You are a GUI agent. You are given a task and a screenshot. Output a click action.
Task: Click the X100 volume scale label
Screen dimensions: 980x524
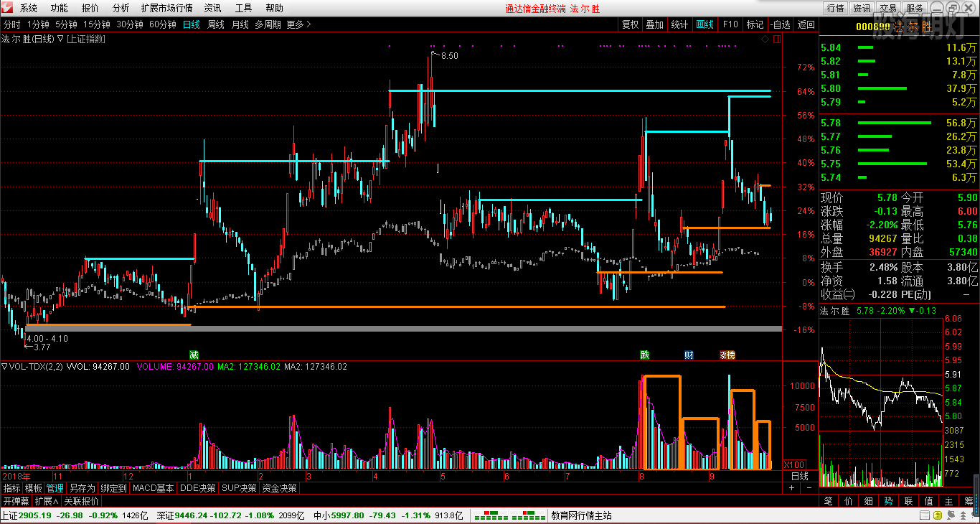[x=795, y=464]
